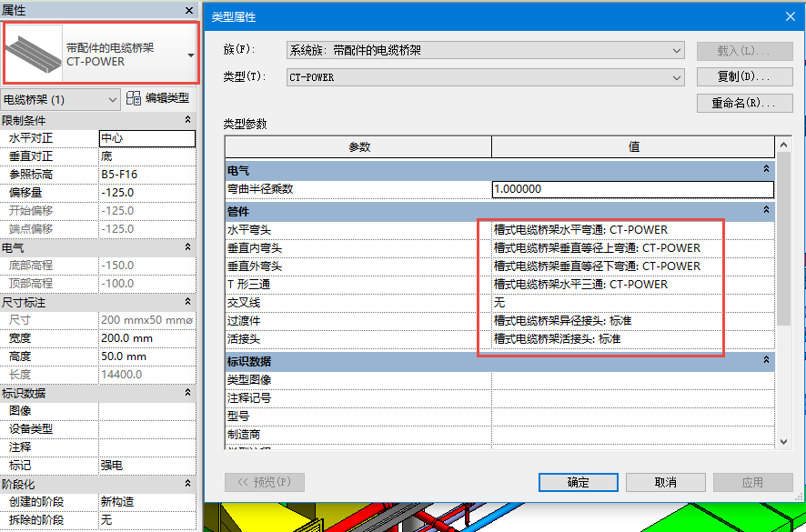Viewport: 806px width, 532px height.
Task: Click the 标记 value 强电
Action: [x=147, y=466]
